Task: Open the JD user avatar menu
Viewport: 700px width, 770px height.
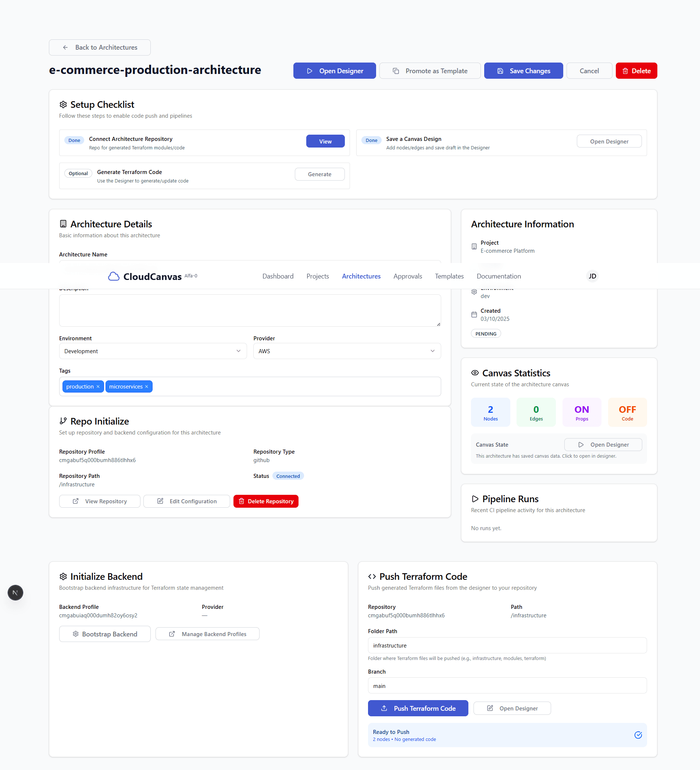Action: (592, 276)
